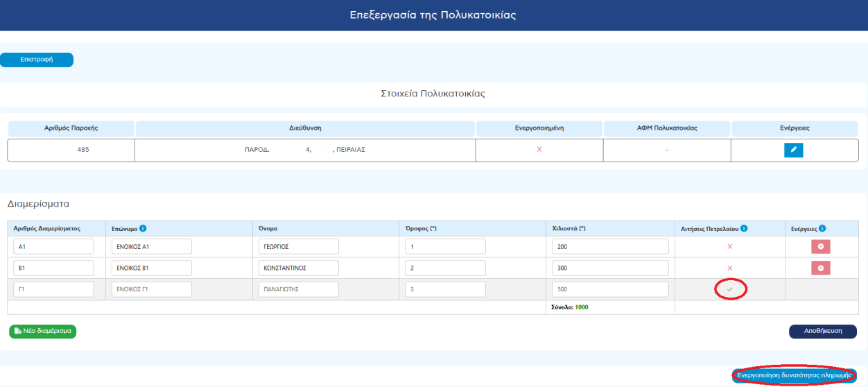Focus the apartment number field containing A1
Viewport: 868px width, 387px height.
coord(53,247)
